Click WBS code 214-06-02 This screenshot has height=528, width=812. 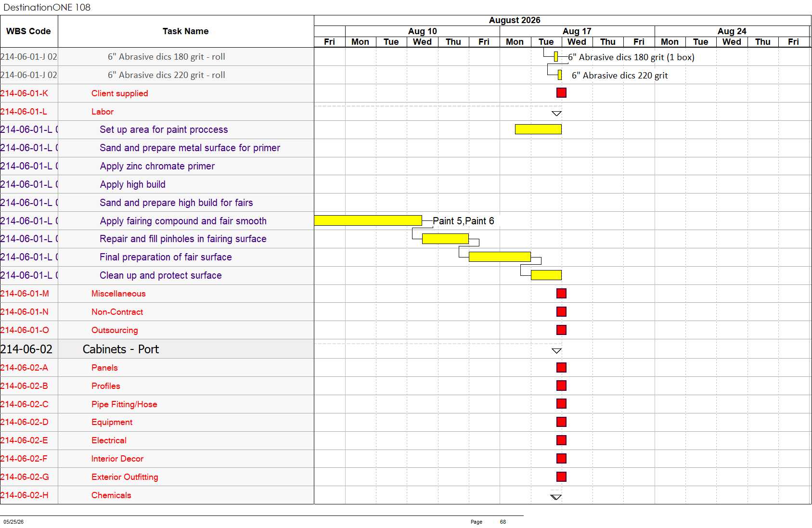coord(26,349)
